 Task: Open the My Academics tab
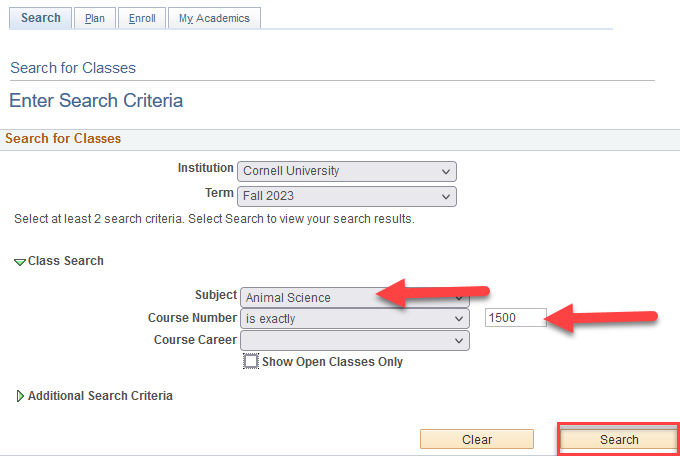pos(214,18)
